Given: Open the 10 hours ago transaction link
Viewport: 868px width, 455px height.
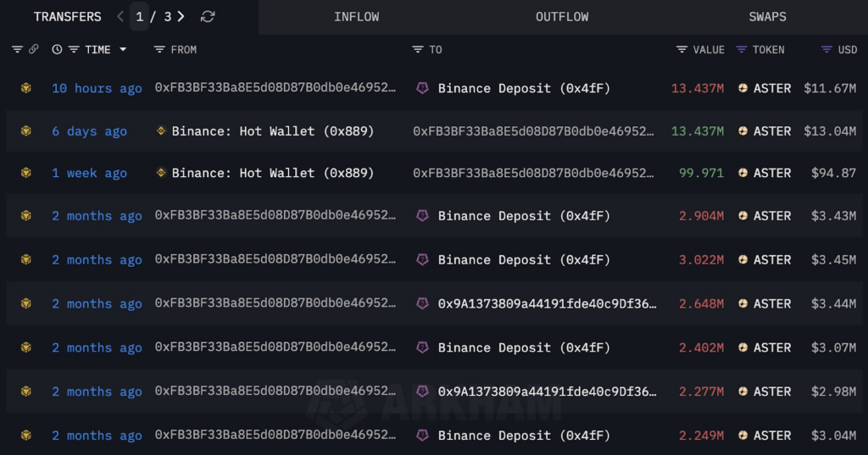Looking at the screenshot, I should (x=97, y=88).
